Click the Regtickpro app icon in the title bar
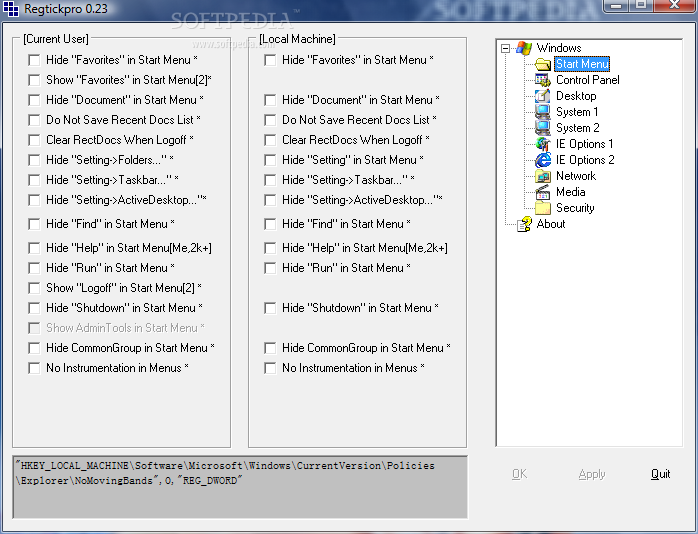The image size is (698, 534). [11, 9]
